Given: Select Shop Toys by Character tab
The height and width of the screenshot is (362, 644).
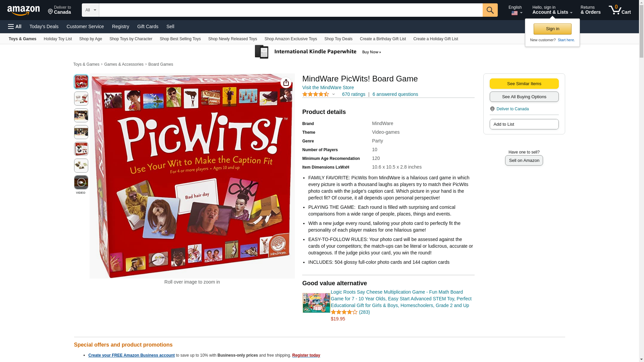Looking at the screenshot, I should (x=131, y=39).
